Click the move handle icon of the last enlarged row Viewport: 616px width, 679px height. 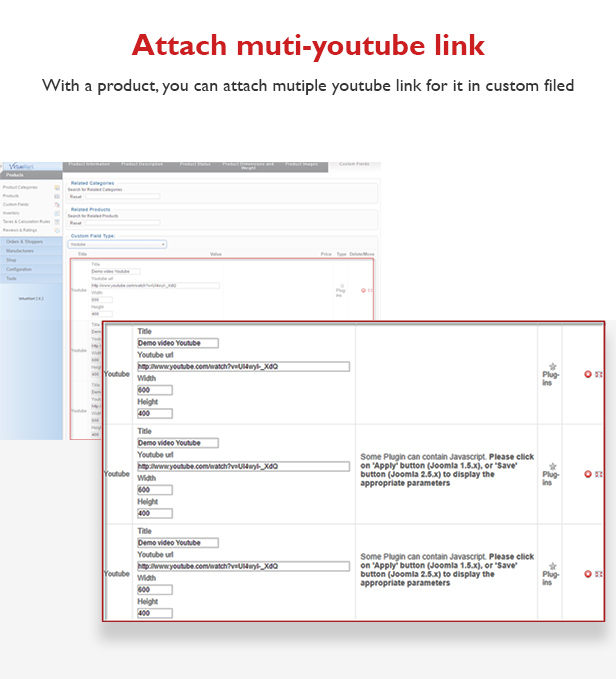599,574
